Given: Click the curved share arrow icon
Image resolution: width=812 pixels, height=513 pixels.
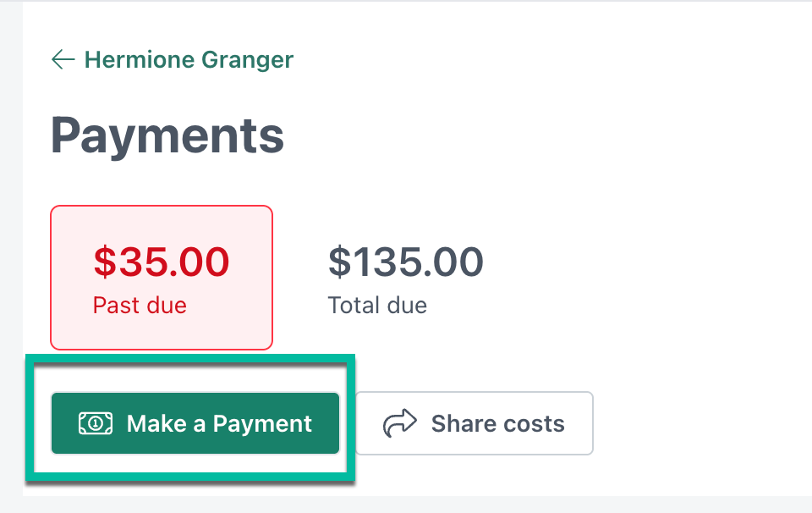Looking at the screenshot, I should [399, 423].
